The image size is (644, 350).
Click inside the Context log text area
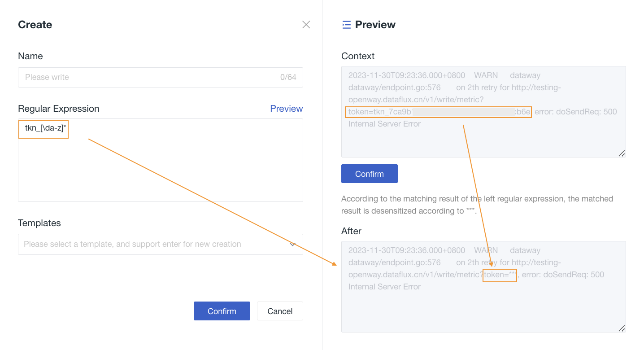[x=483, y=139]
